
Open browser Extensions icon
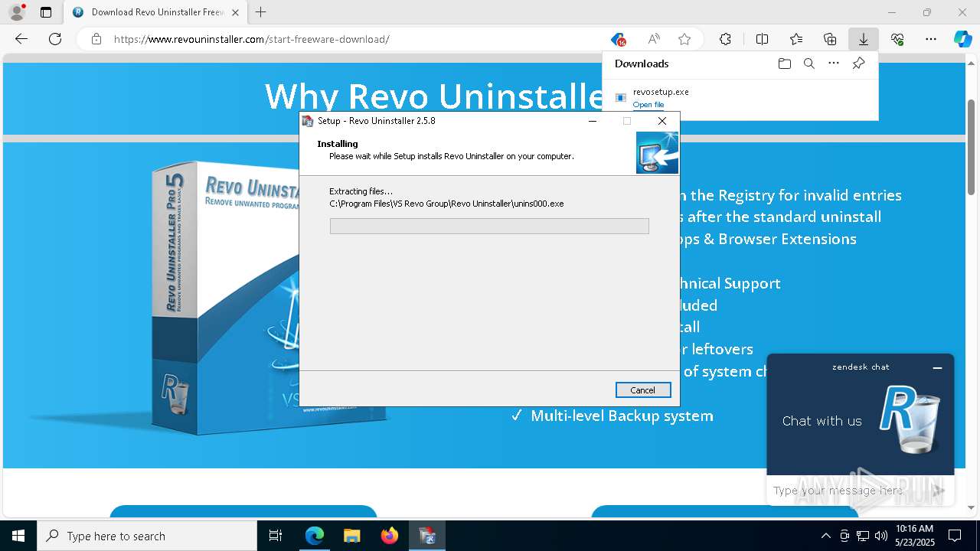(725, 39)
